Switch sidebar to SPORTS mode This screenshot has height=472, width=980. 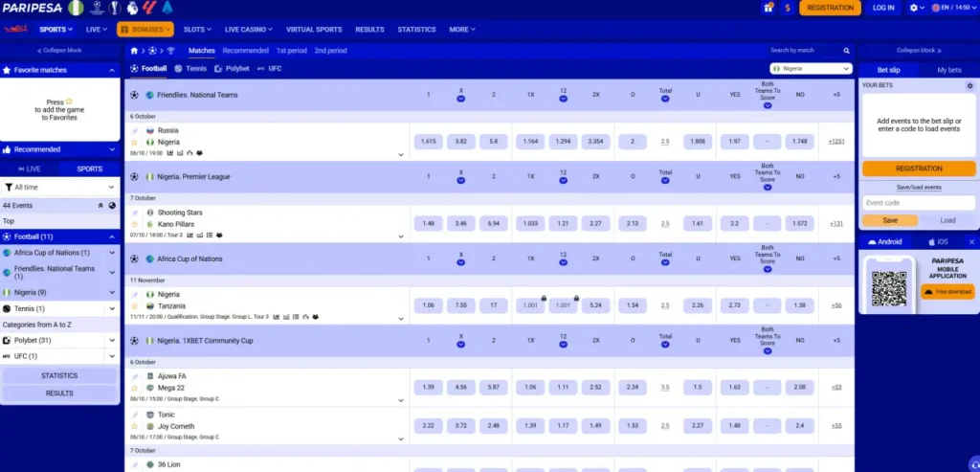(89, 169)
